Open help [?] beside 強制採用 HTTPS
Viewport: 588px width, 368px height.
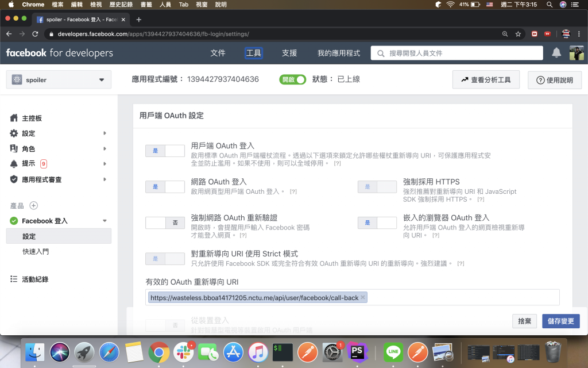pos(481,200)
